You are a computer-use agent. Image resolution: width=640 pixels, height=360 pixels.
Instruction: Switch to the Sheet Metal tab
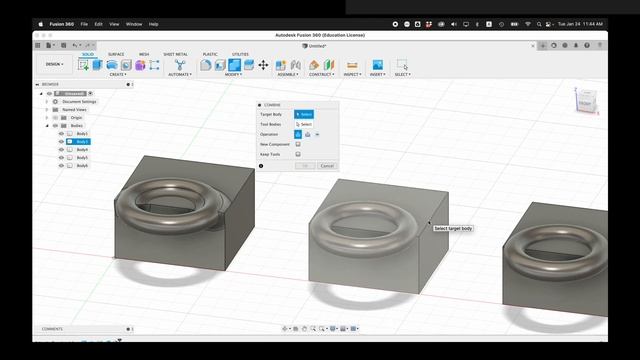[x=176, y=54]
